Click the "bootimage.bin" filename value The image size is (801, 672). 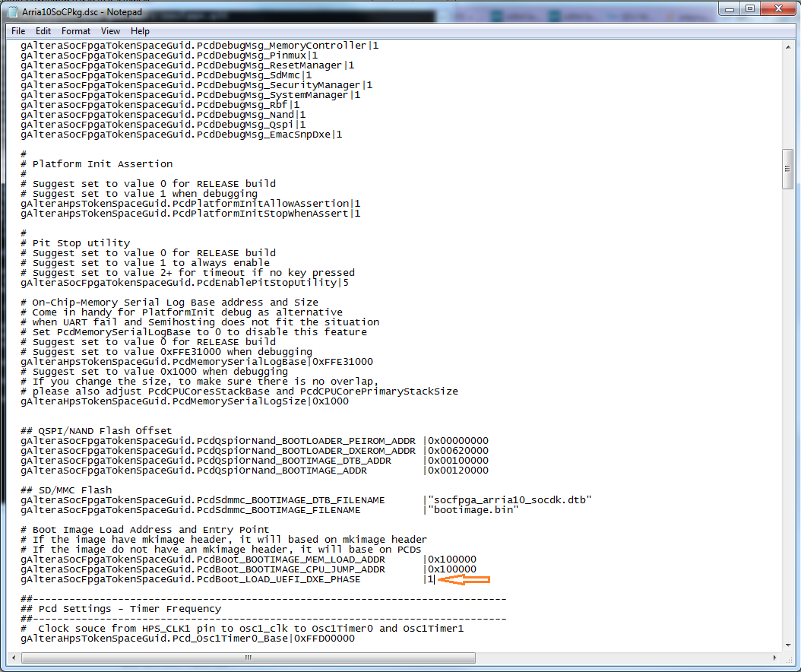tap(473, 510)
